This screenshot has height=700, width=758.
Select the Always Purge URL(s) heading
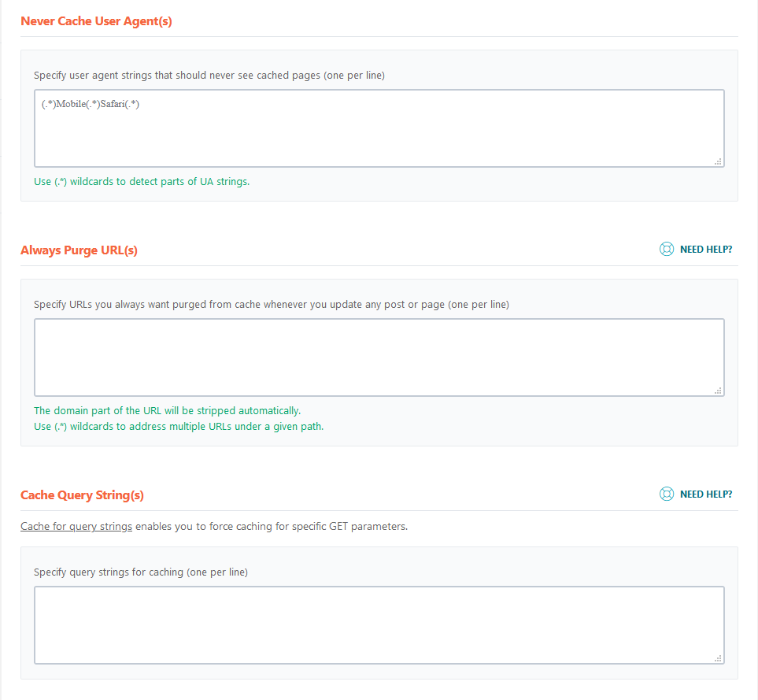tap(79, 250)
